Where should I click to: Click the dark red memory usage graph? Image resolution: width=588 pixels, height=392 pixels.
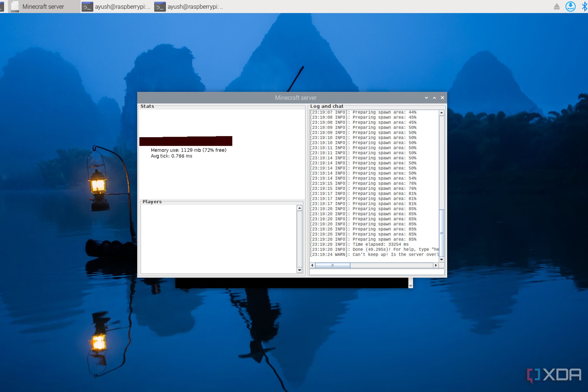(186, 141)
